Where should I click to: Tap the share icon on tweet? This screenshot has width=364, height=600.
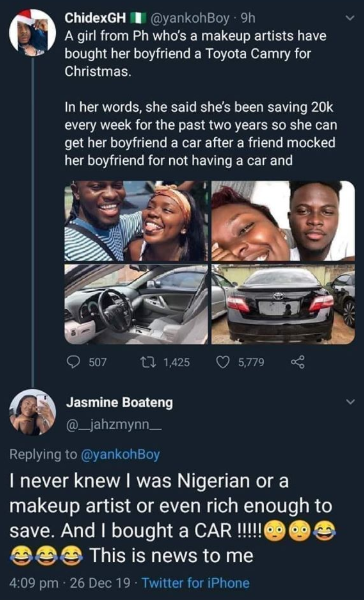pos(298,362)
